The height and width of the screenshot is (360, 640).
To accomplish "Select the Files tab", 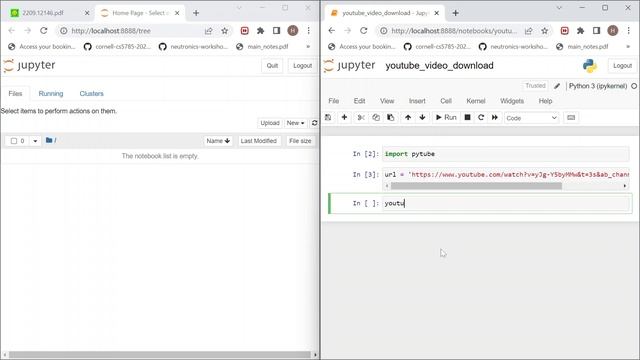I will (15, 93).
